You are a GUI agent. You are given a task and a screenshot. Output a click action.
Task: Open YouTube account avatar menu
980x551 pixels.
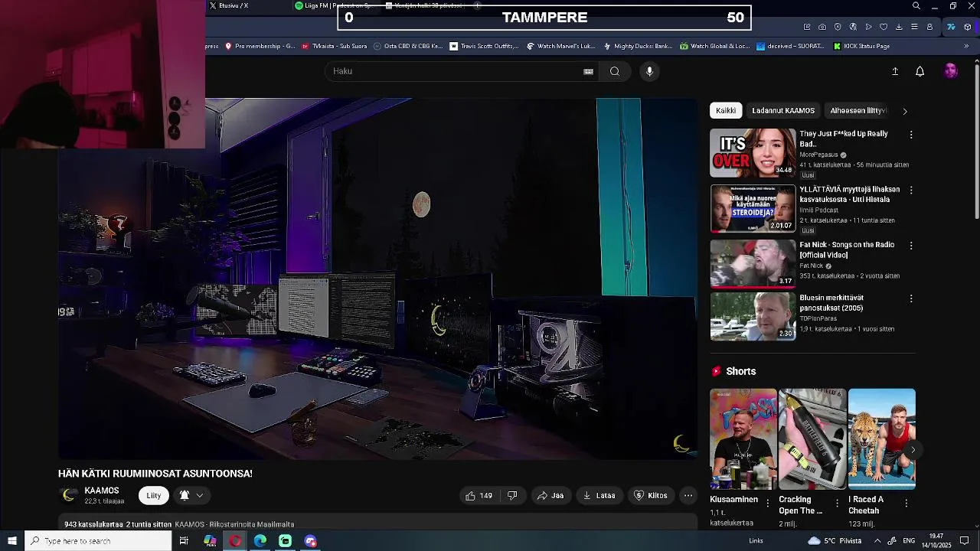coord(951,71)
